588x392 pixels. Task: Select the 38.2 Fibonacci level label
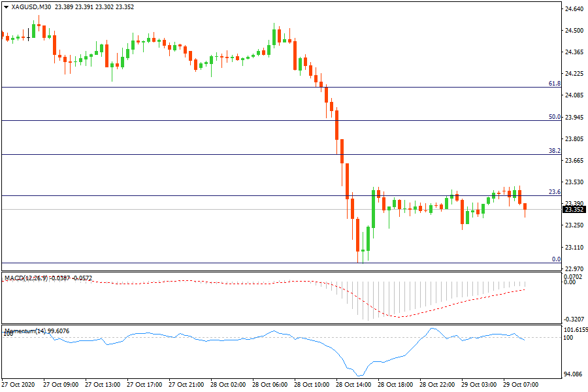554,151
